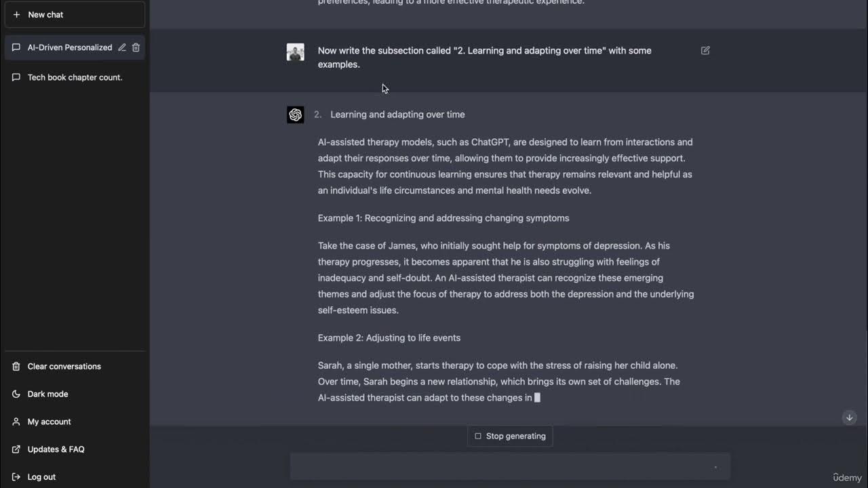
Task: Rename the AI-Driven Personalized chat with pencil icon
Action: click(122, 47)
